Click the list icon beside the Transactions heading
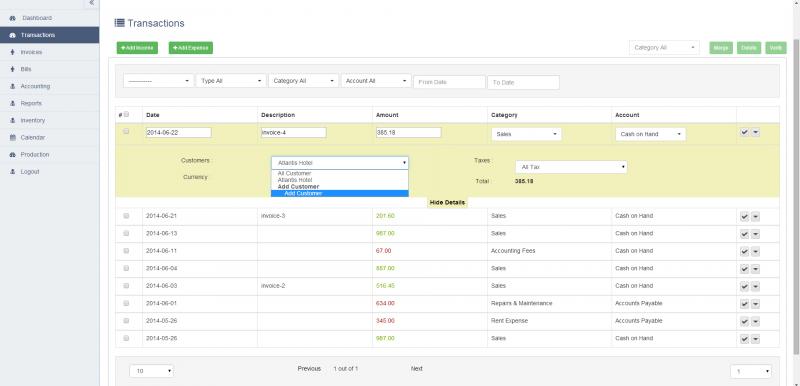 click(119, 23)
